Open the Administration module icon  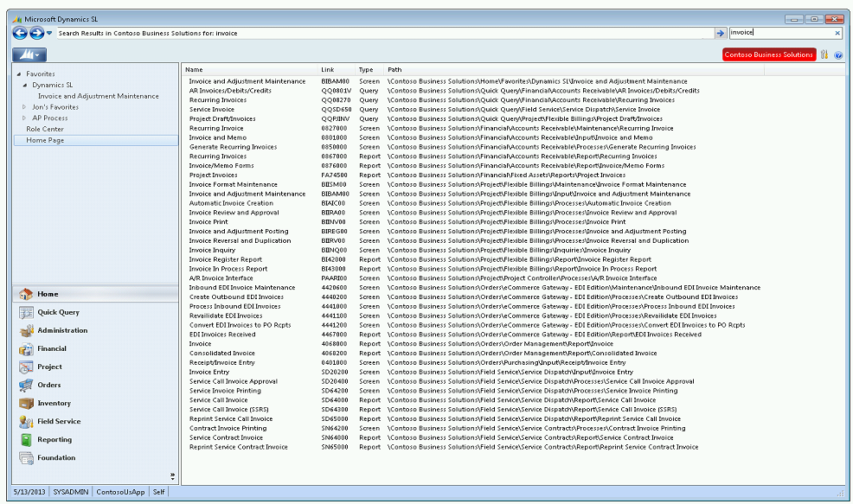(26, 330)
